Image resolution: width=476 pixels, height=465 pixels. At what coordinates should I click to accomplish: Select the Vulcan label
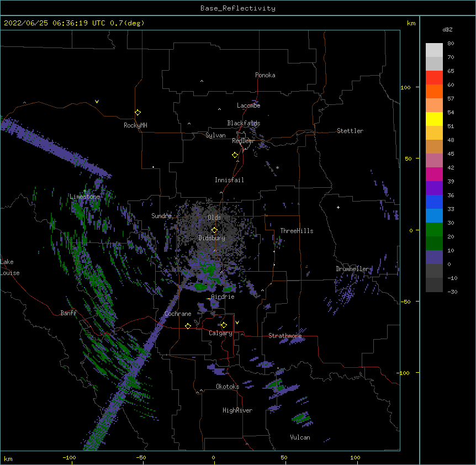[x=300, y=437]
